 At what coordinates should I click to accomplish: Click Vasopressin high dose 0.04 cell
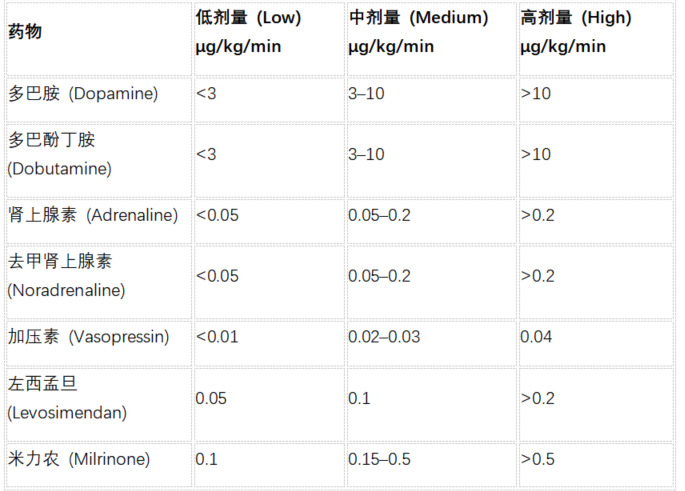point(596,343)
